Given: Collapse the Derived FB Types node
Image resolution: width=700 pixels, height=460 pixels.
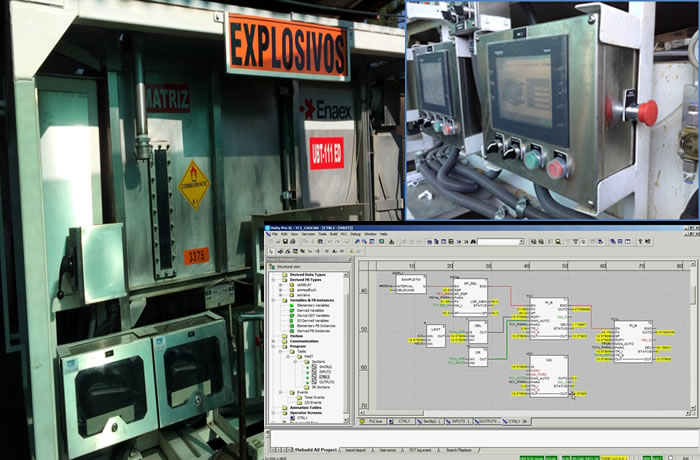Looking at the screenshot, I should pos(273,280).
